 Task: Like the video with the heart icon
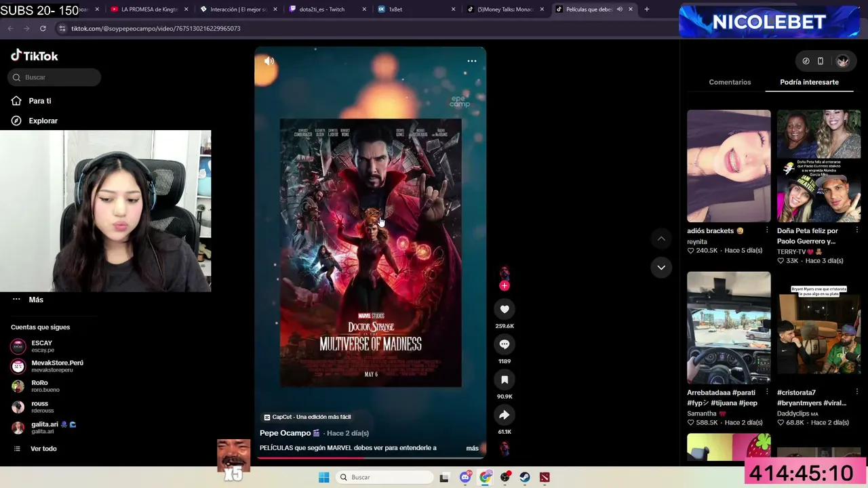pos(505,309)
